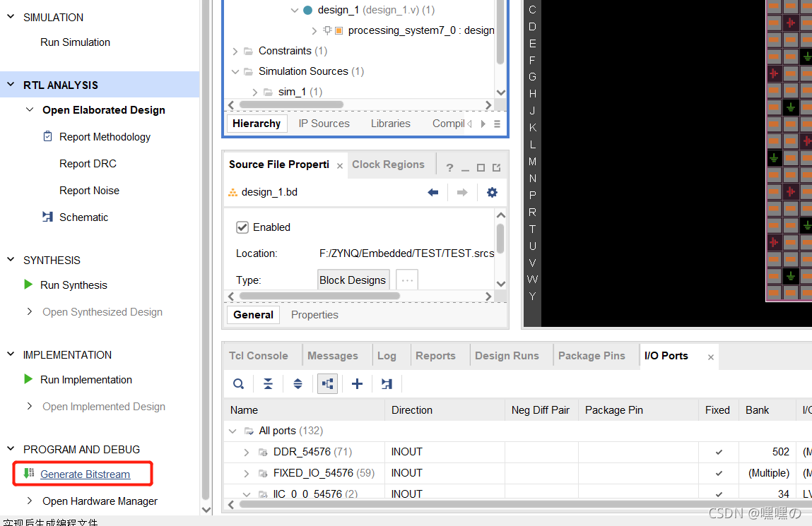Click Report DRC
The width and height of the screenshot is (812, 526).
88,163
